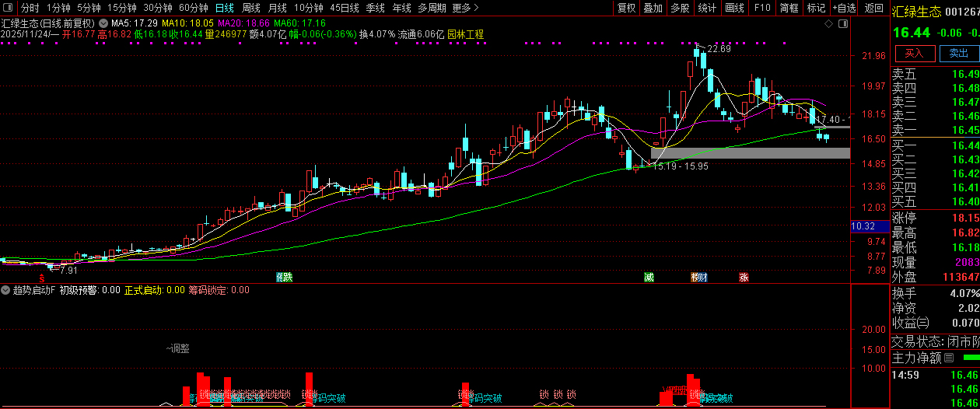Open the 多股 view

point(680,8)
